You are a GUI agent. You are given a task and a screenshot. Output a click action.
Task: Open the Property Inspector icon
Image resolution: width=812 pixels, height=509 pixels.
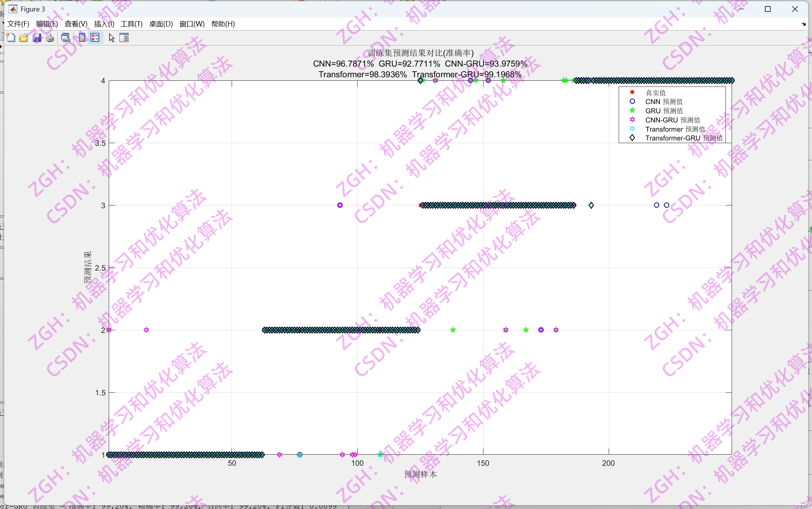pos(124,38)
